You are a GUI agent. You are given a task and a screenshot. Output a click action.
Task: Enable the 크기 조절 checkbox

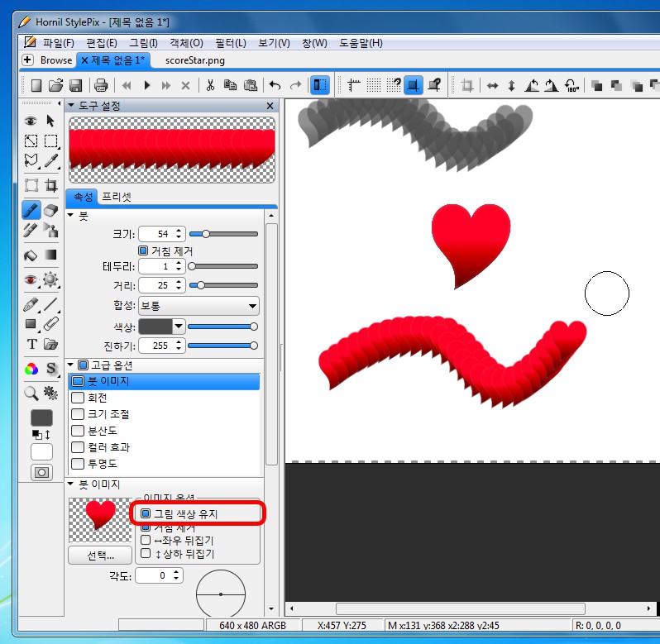tap(78, 414)
